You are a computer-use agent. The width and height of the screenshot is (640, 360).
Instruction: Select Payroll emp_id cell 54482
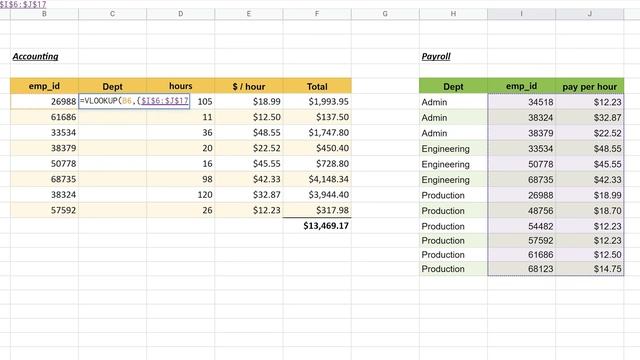(521, 226)
